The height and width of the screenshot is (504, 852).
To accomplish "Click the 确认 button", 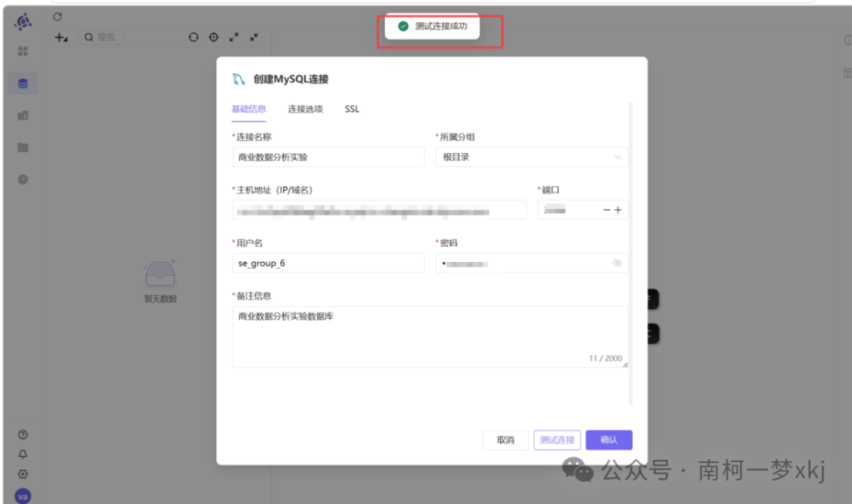I will (608, 440).
